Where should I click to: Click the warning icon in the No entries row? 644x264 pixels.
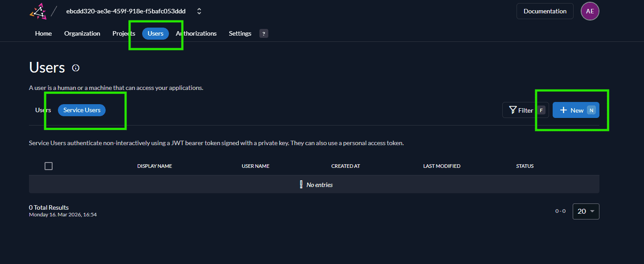click(x=301, y=184)
